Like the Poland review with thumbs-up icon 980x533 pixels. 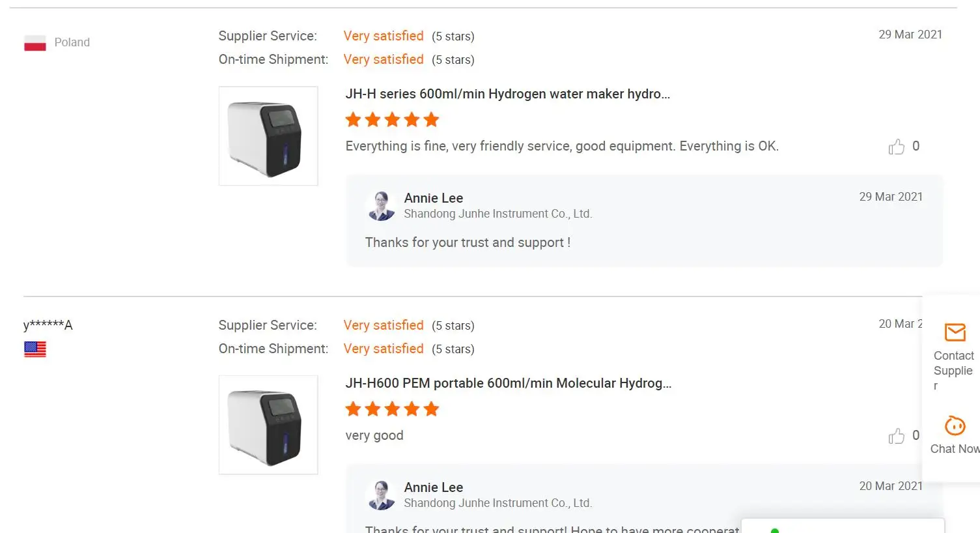coord(897,147)
